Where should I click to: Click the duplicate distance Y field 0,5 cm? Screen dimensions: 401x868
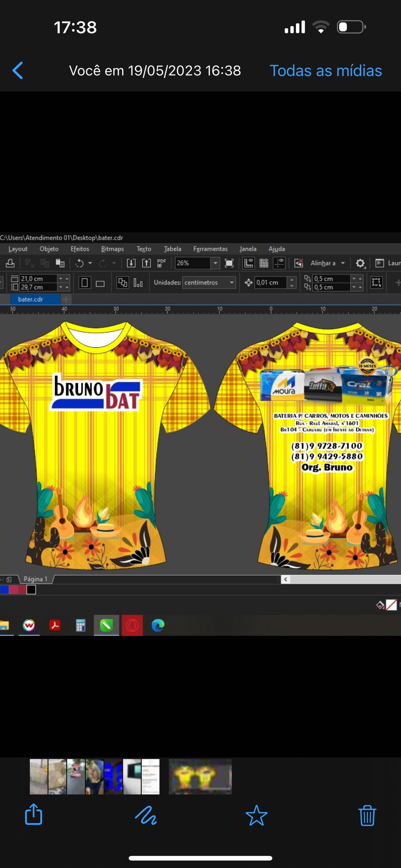tap(332, 287)
